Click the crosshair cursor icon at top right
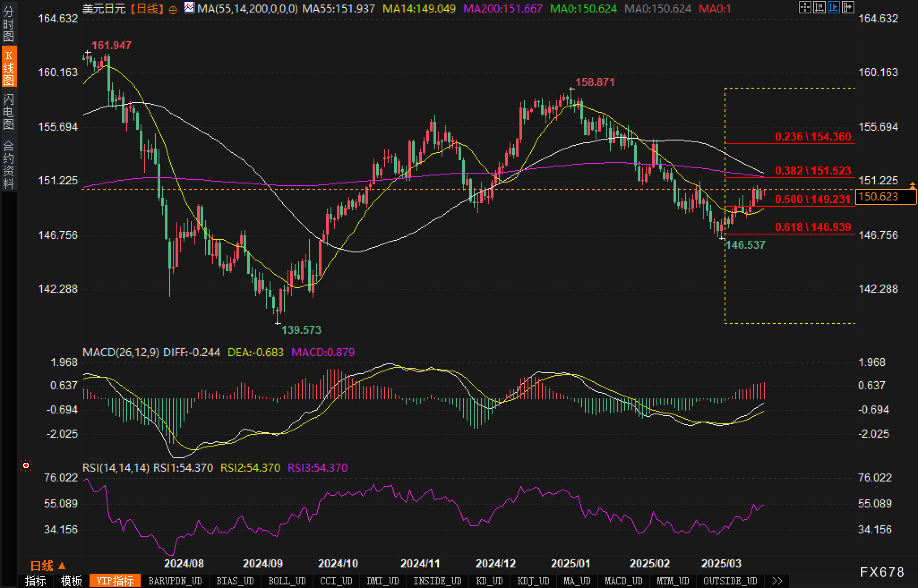This screenshot has height=588, width=918. click(805, 7)
